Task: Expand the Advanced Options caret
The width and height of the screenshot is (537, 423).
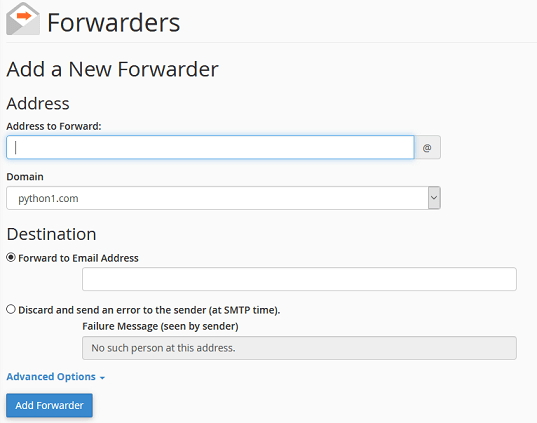Action: tap(102, 378)
